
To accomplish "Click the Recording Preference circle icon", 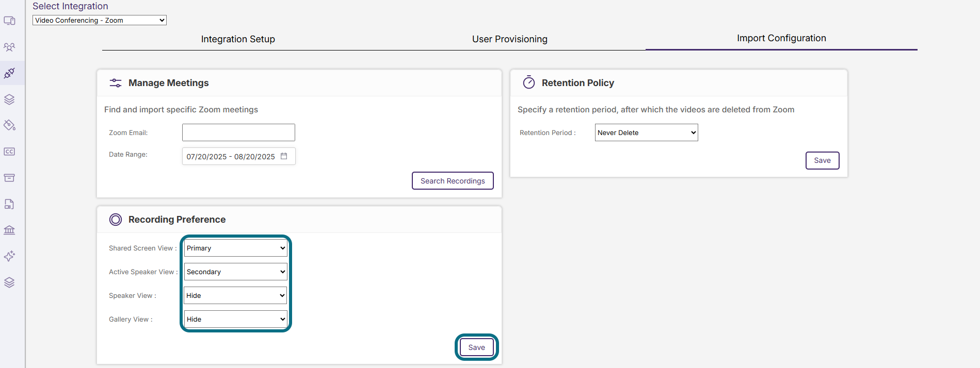I will click(116, 220).
